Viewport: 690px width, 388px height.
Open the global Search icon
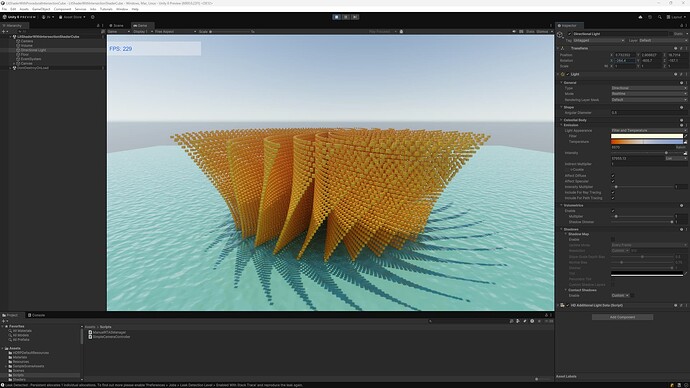660,17
